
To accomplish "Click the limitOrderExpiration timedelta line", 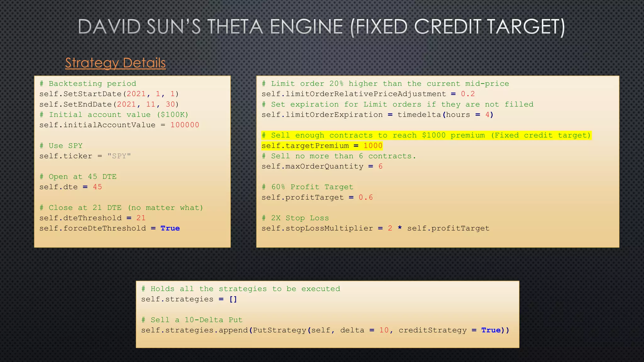I will 377,115.
